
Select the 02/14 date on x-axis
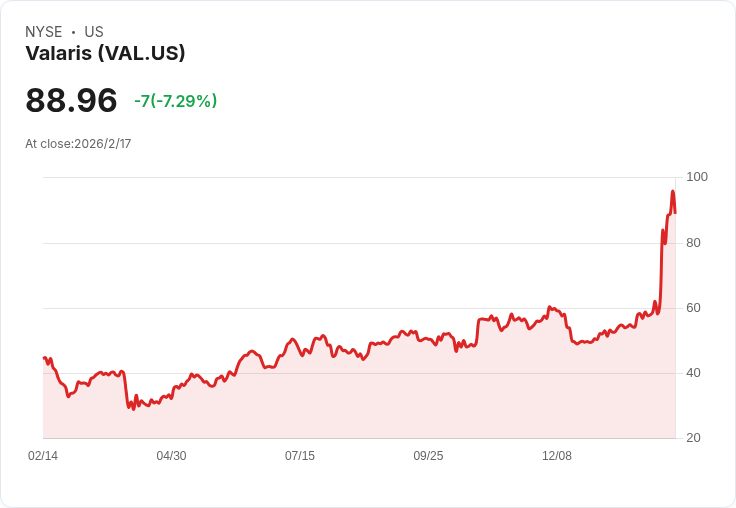tap(43, 456)
